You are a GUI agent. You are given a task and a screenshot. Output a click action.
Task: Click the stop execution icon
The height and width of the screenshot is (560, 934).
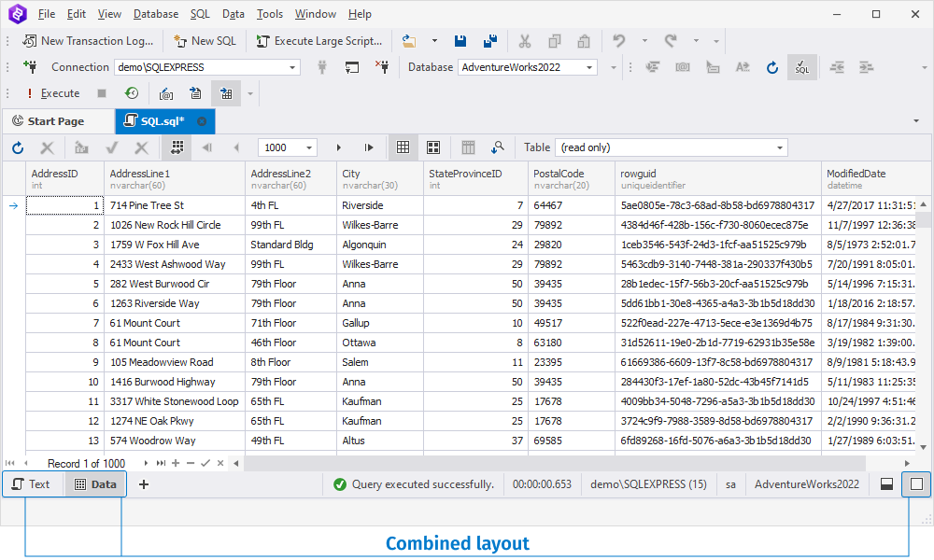click(102, 93)
